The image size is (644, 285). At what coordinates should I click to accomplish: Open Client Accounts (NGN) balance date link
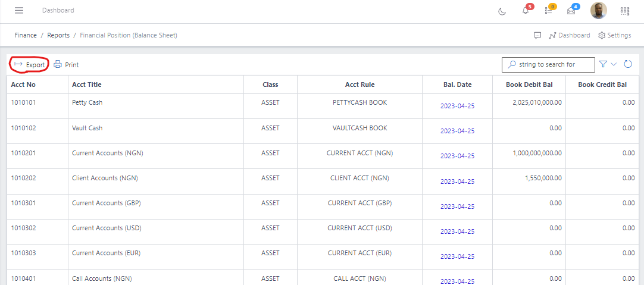[458, 181]
